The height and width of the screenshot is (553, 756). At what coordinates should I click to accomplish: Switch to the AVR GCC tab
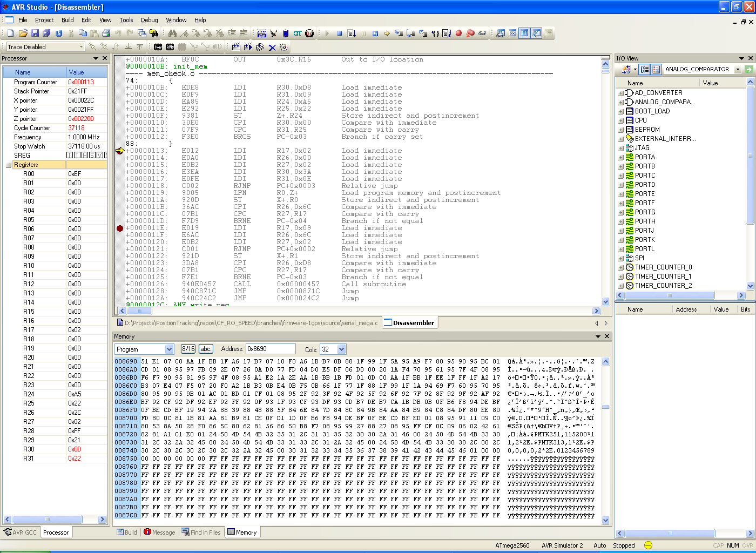click(20, 532)
